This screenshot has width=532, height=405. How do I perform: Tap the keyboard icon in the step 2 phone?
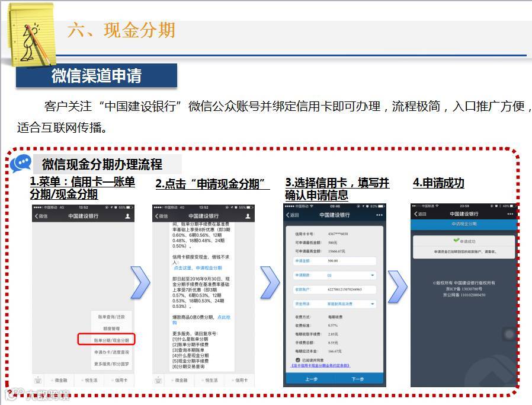pyautogui.click(x=158, y=380)
